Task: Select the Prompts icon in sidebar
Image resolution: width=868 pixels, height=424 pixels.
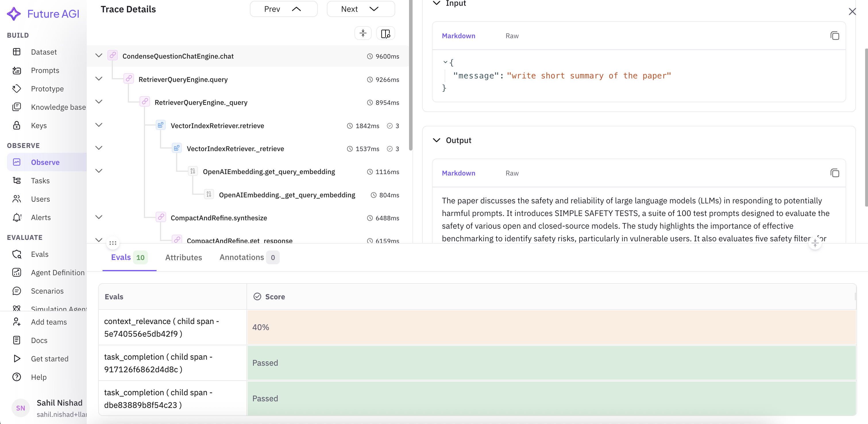Action: tap(17, 70)
